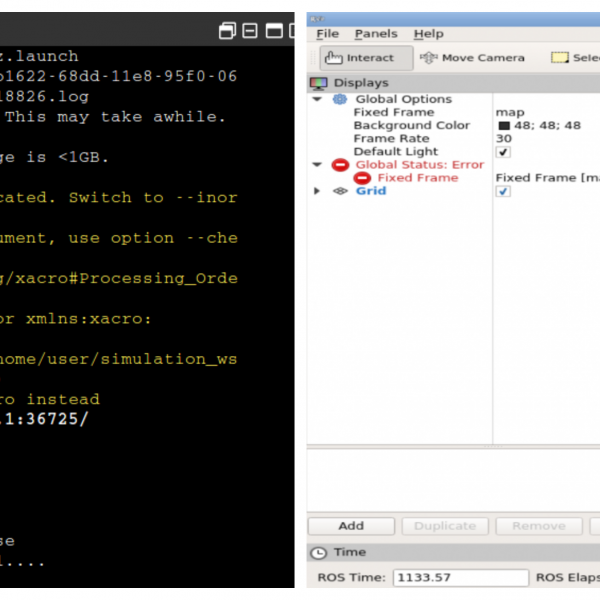This screenshot has height=600, width=600.
Task: Select the Fixed Frame option row
Action: coord(394,112)
